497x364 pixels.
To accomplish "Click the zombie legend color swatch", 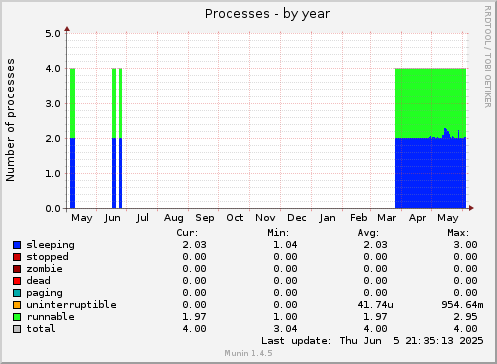I will [x=17, y=269].
